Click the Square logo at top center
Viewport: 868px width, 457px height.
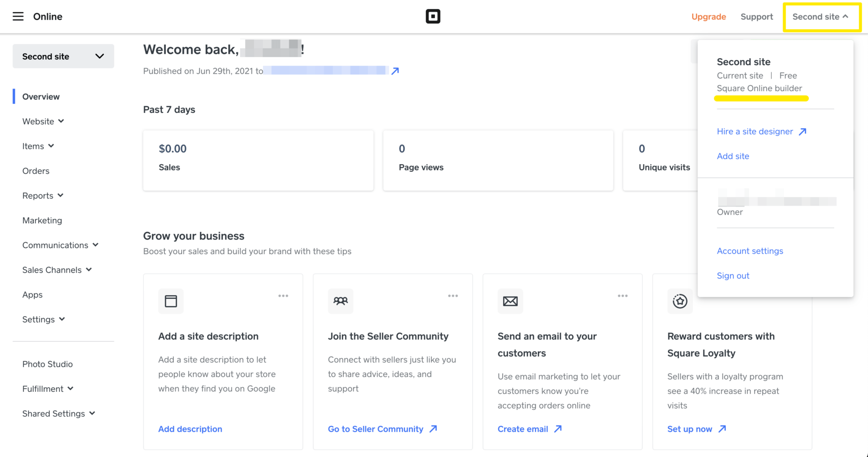433,16
